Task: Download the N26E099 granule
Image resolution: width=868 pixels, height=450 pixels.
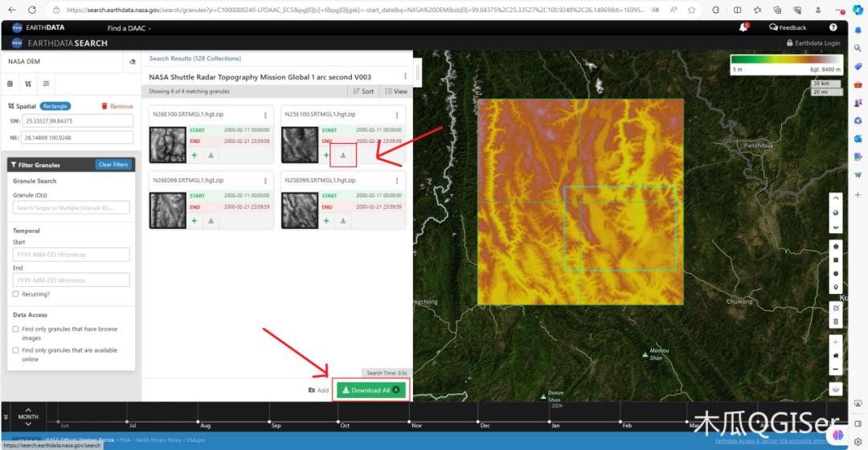Action: (x=211, y=221)
